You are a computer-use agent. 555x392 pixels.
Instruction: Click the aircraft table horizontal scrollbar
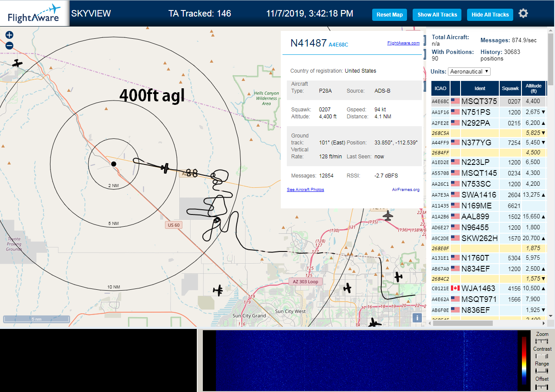coord(462,323)
